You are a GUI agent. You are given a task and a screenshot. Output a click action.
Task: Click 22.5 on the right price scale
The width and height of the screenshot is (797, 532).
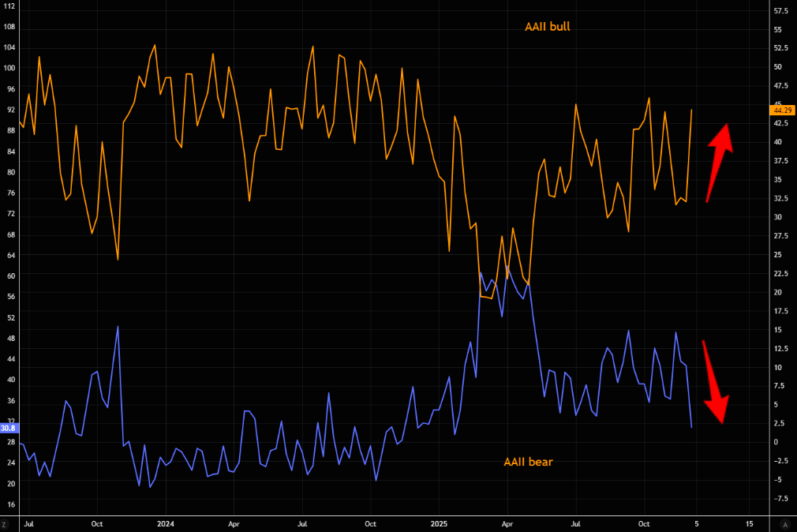(782, 274)
